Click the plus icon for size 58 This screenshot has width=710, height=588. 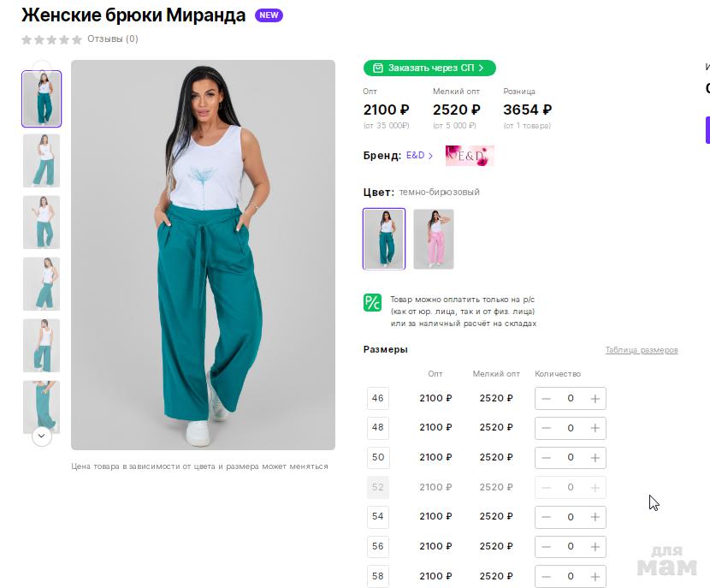pos(595,576)
